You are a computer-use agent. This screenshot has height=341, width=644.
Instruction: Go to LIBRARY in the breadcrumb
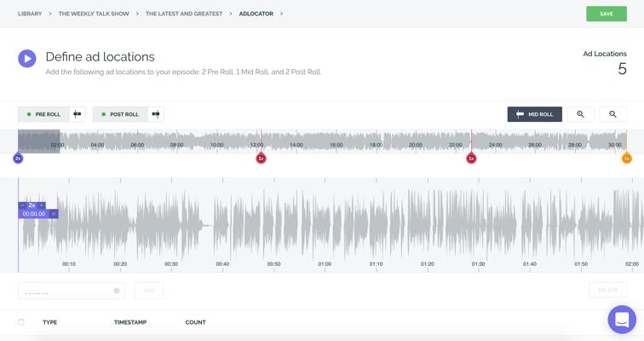(30, 14)
